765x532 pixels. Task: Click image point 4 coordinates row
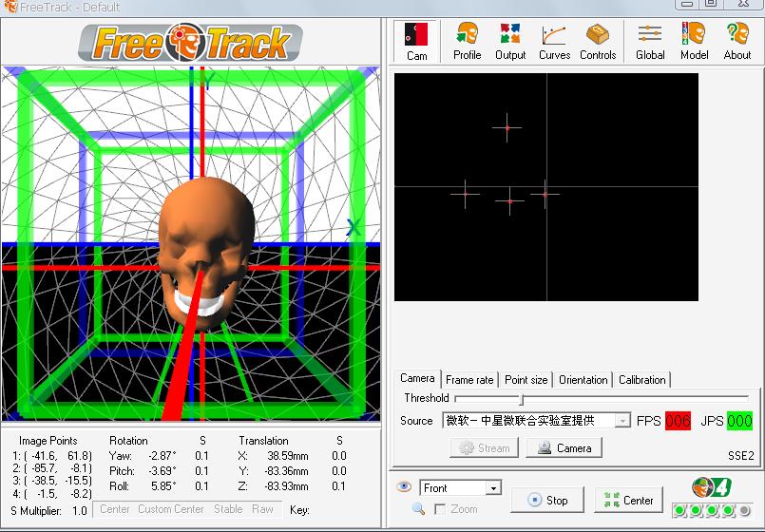52,494
